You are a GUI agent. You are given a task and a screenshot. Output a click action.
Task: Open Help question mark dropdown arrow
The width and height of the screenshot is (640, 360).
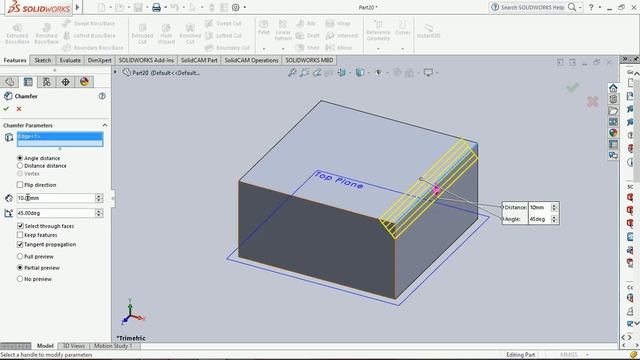tap(600, 7)
